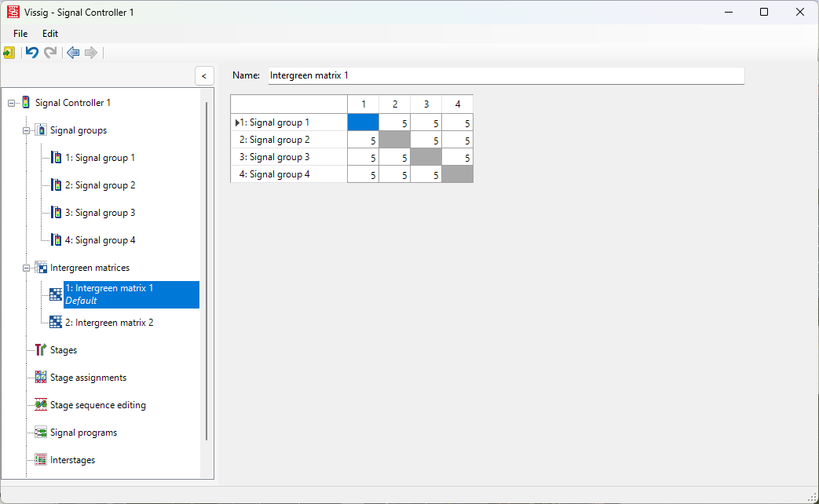The height and width of the screenshot is (504, 819).
Task: Open the Edit menu
Action: click(50, 34)
